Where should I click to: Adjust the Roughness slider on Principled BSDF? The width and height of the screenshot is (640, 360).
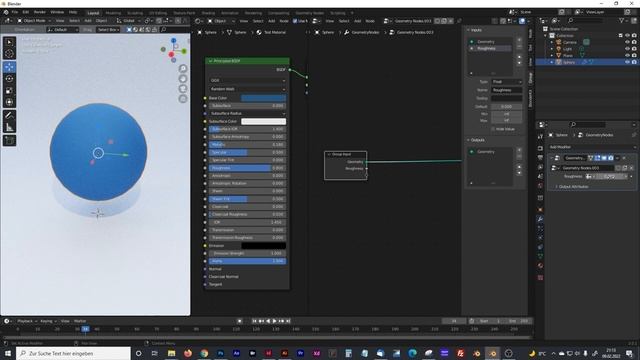pos(247,168)
